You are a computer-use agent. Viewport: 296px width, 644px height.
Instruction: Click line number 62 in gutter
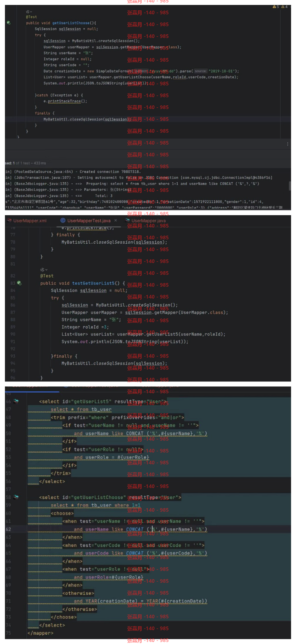8,529
